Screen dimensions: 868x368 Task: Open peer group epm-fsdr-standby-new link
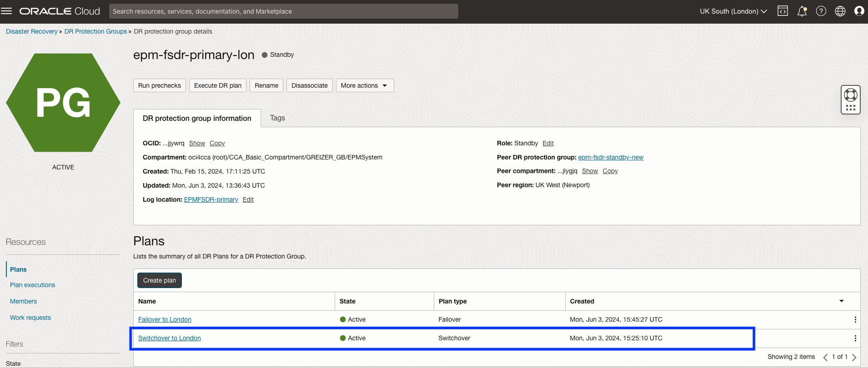(611, 157)
